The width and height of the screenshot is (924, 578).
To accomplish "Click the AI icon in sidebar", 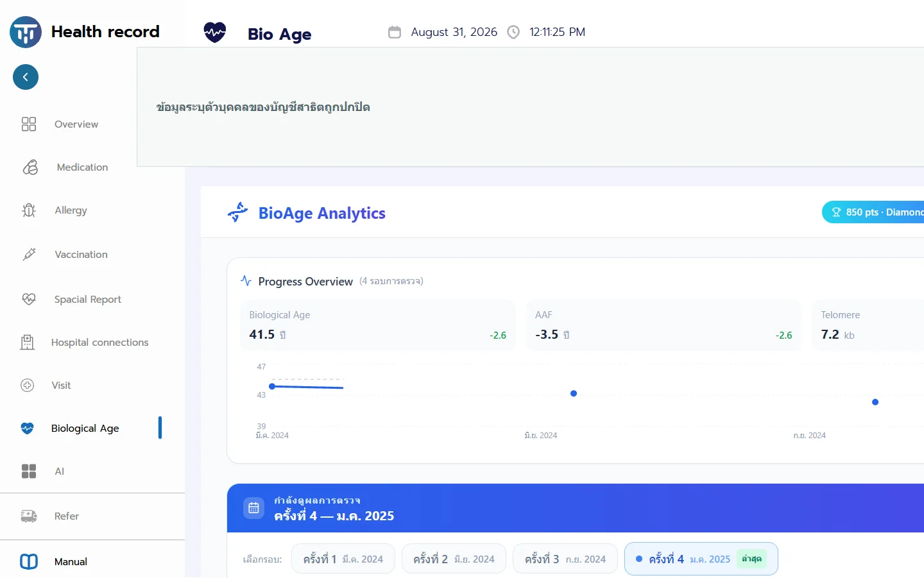I will click(29, 472).
